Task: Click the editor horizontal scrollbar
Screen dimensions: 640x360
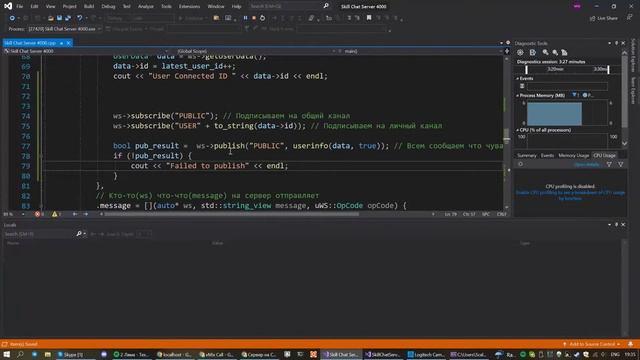Action: click(x=231, y=214)
